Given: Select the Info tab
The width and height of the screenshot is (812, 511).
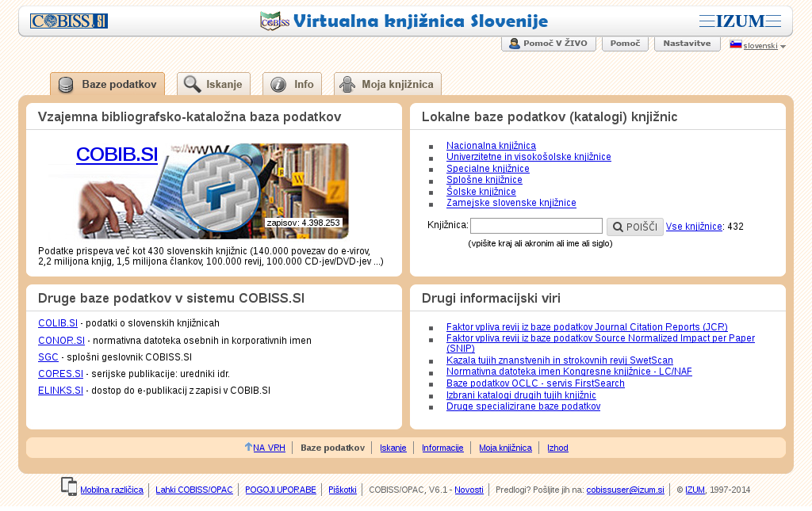Looking at the screenshot, I should [x=292, y=84].
